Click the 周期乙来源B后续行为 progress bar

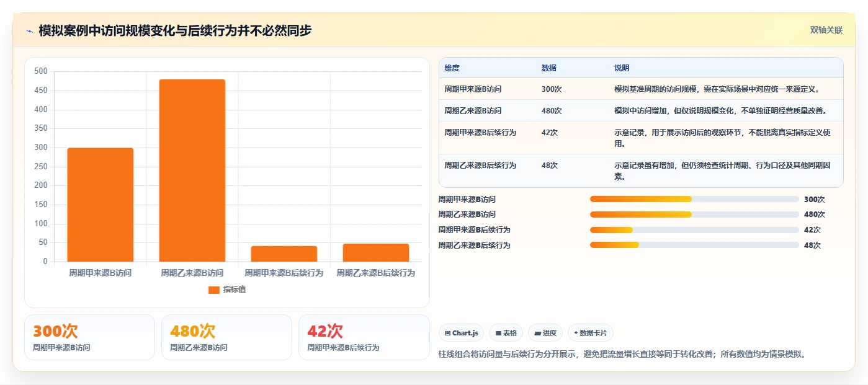point(694,245)
